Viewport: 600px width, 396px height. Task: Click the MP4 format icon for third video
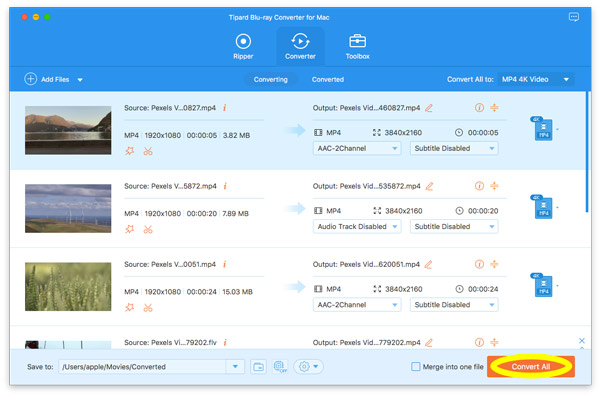pos(543,285)
